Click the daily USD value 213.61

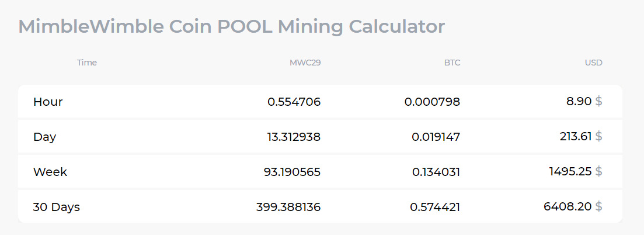coord(575,137)
